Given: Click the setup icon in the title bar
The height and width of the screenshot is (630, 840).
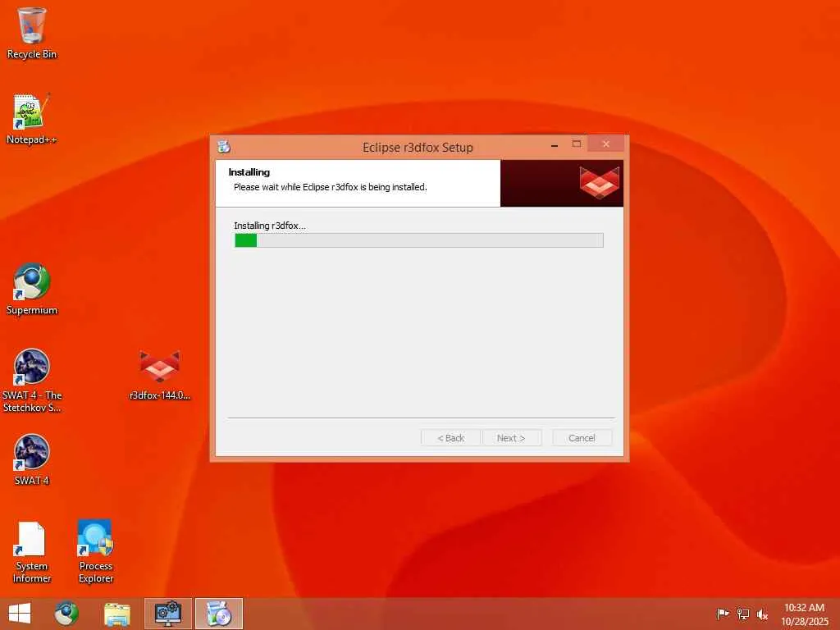Looking at the screenshot, I should 224,146.
